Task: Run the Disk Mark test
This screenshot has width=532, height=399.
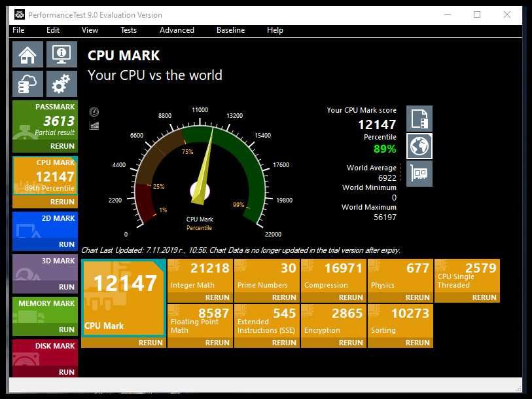Action: click(45, 372)
